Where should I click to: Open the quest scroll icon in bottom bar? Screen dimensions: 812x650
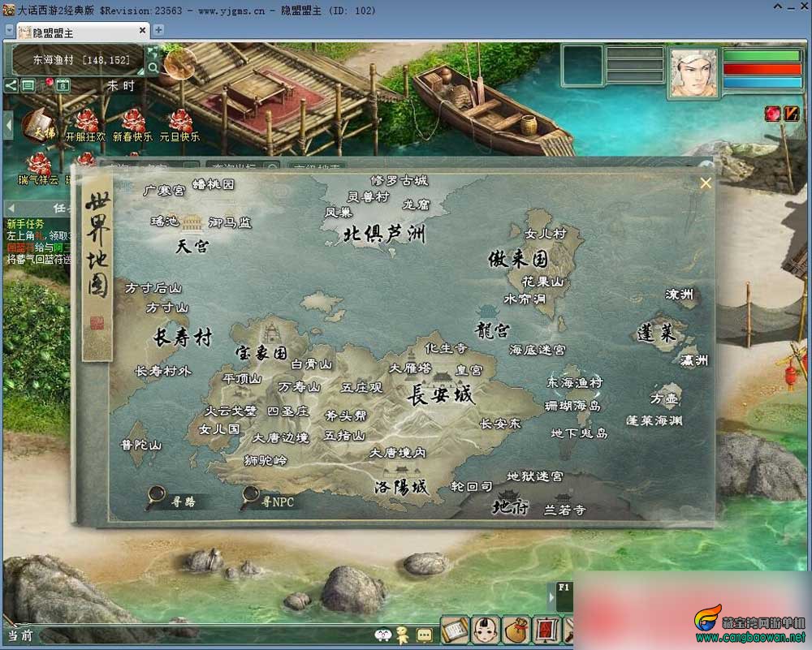click(456, 631)
